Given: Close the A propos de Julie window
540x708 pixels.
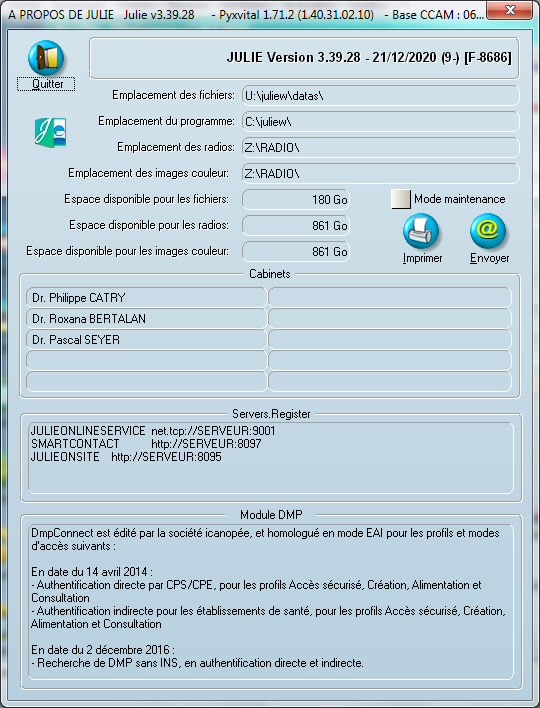Looking at the screenshot, I should click(x=510, y=10).
